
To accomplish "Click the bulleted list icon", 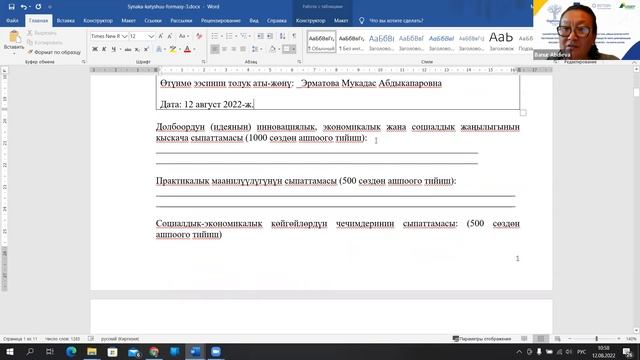I will [214, 36].
